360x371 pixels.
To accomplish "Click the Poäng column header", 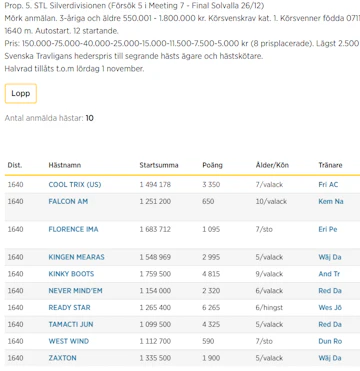I will [212, 165].
